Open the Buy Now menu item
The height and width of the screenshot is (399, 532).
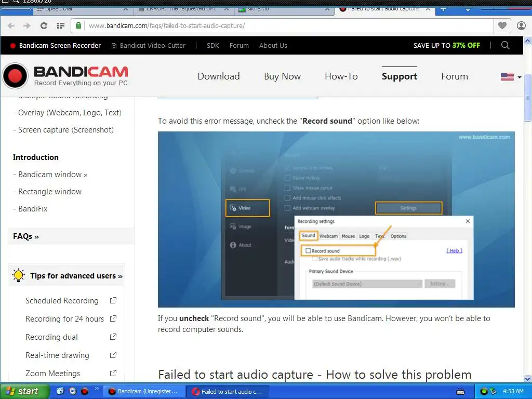pyautogui.click(x=282, y=76)
